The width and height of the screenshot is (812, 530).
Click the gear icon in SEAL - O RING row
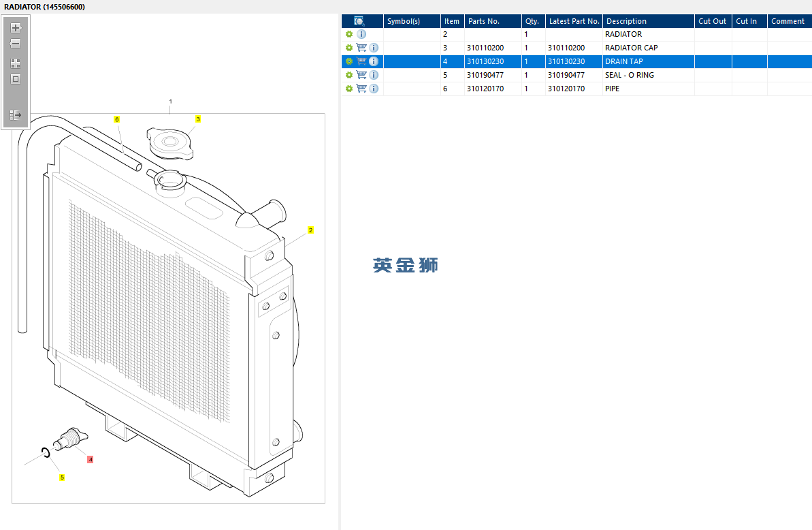(349, 75)
